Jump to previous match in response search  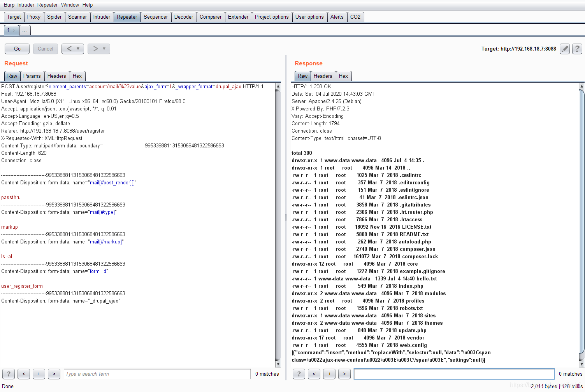click(314, 374)
